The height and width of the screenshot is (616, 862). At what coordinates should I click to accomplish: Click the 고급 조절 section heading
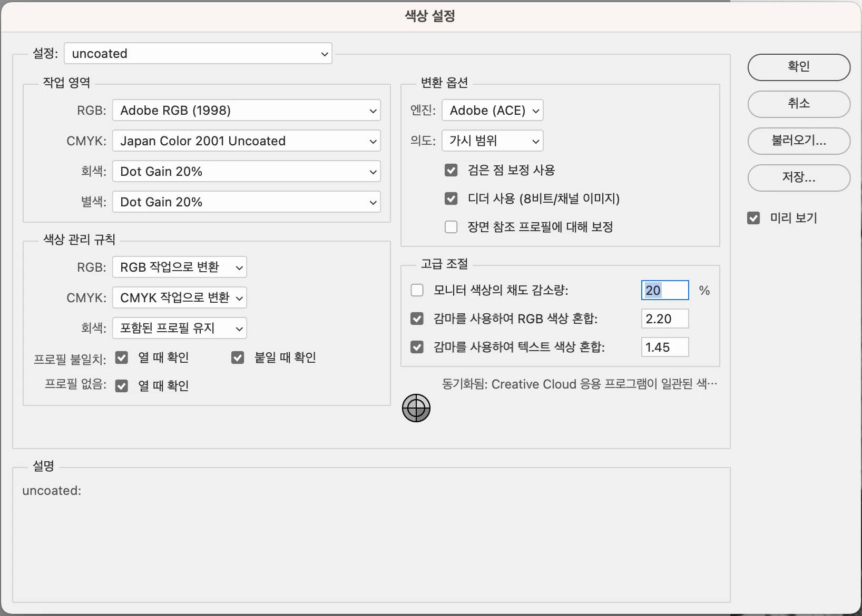(444, 264)
